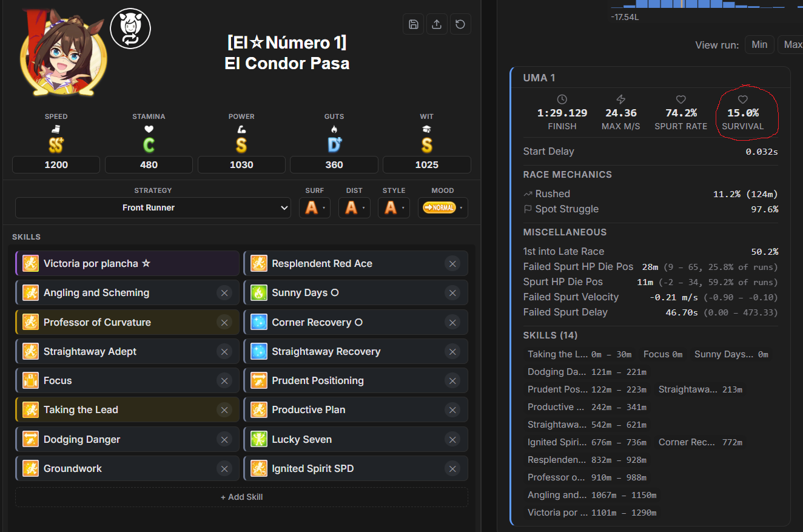
Task: Click the Professor o... 910m – 988m entry
Action: (588, 477)
